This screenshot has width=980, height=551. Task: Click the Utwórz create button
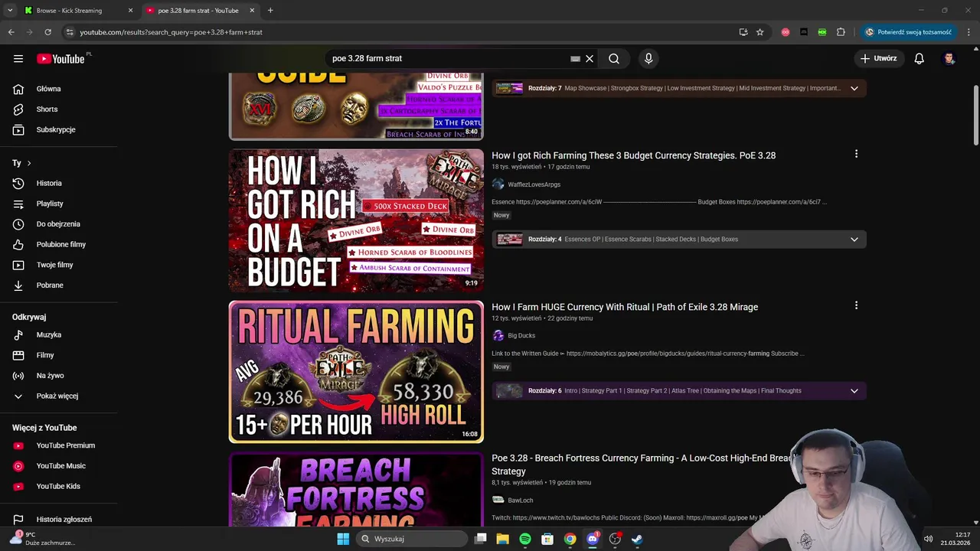(x=879, y=58)
